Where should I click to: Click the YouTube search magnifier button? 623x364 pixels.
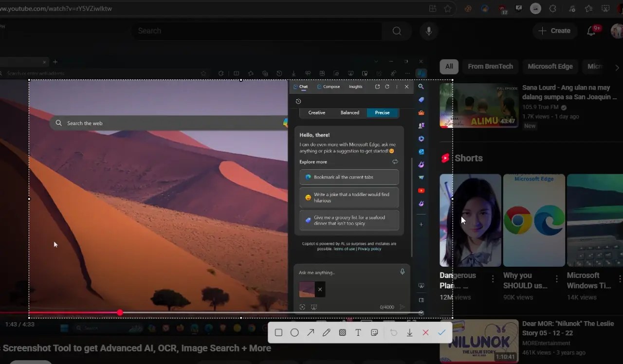(x=397, y=31)
